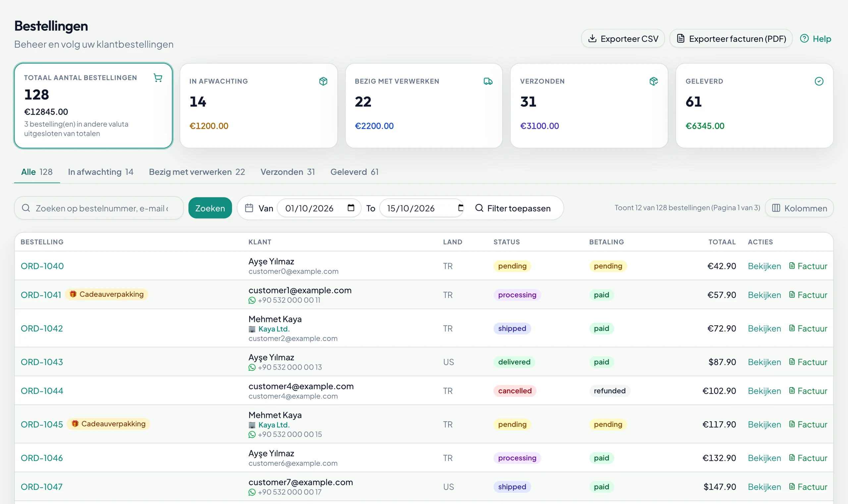Click Factuur for order ORD-1042
848x504 pixels.
(808, 328)
